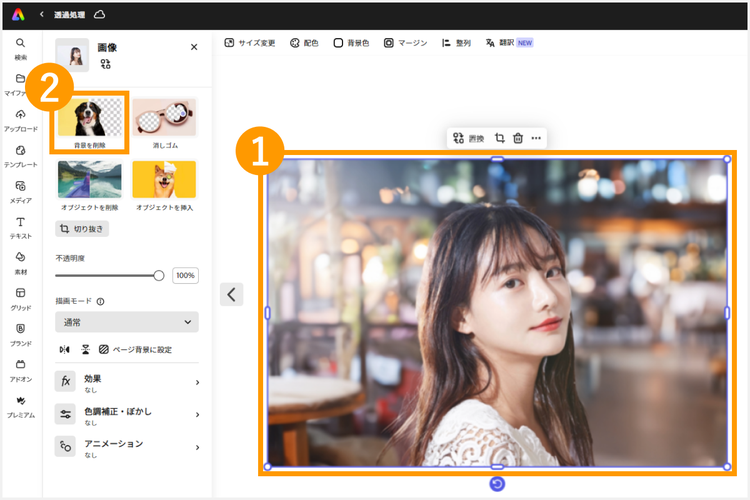The image size is (750, 500).
Task: Open サイズ変更 resize menu
Action: 250,43
